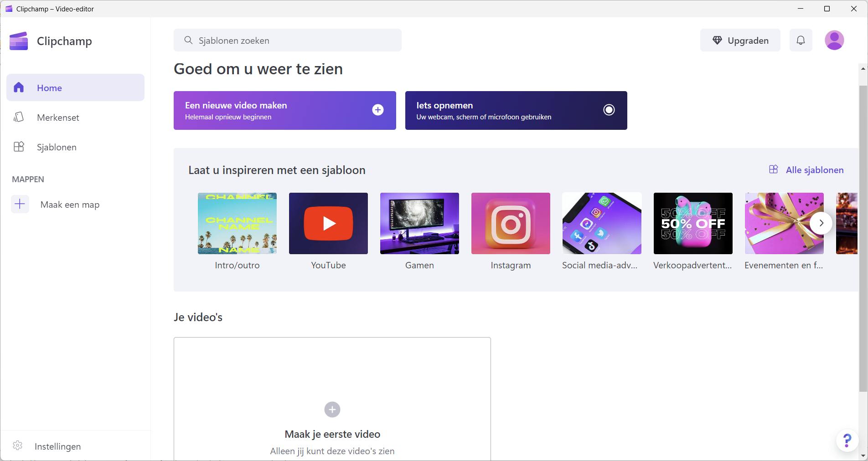Open Instellingen in the sidebar

tap(75, 446)
